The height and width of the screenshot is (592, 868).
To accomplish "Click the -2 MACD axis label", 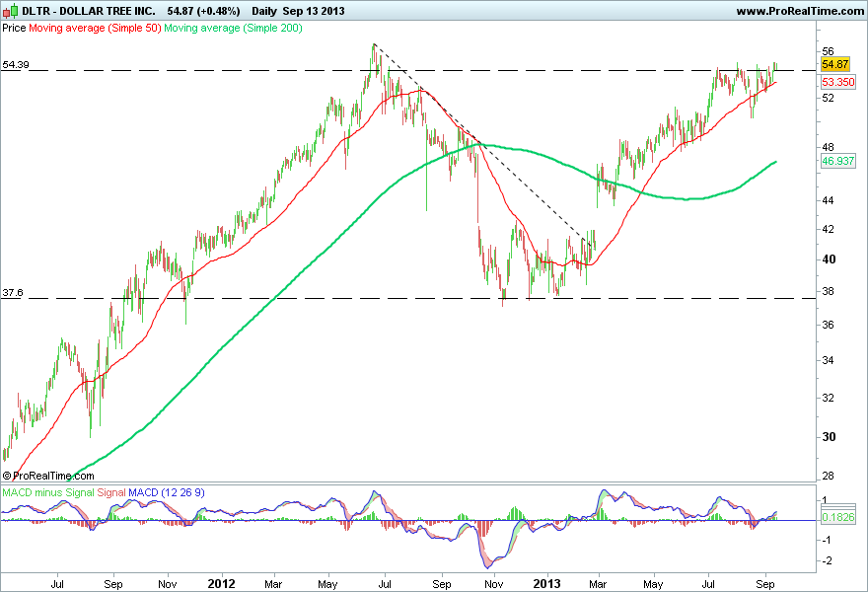I will coord(827,561).
